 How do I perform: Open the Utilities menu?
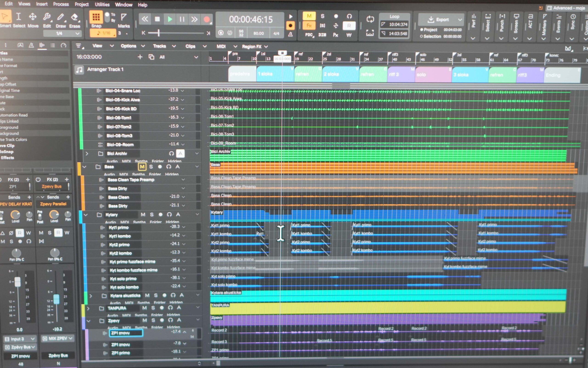tap(102, 4)
